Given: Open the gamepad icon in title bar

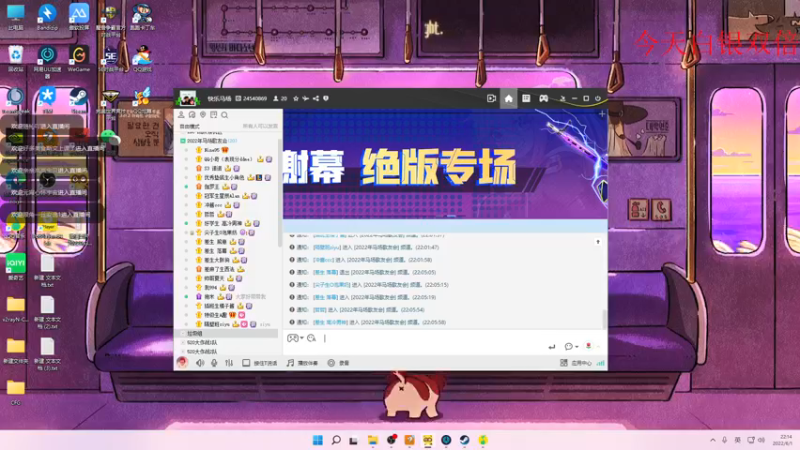Looking at the screenshot, I should (x=544, y=98).
